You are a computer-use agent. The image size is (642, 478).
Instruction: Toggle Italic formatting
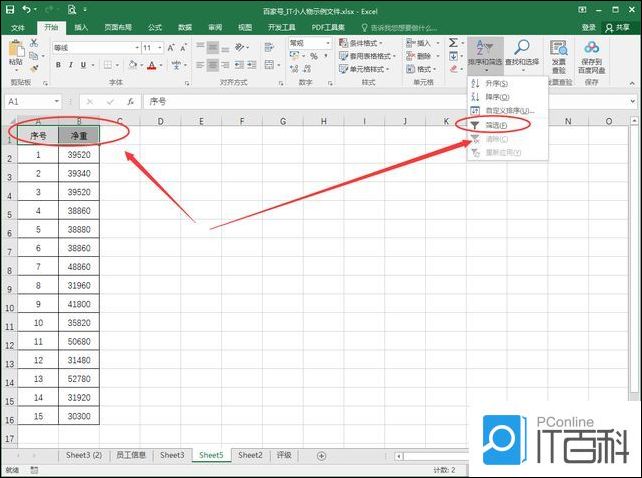click(x=71, y=65)
